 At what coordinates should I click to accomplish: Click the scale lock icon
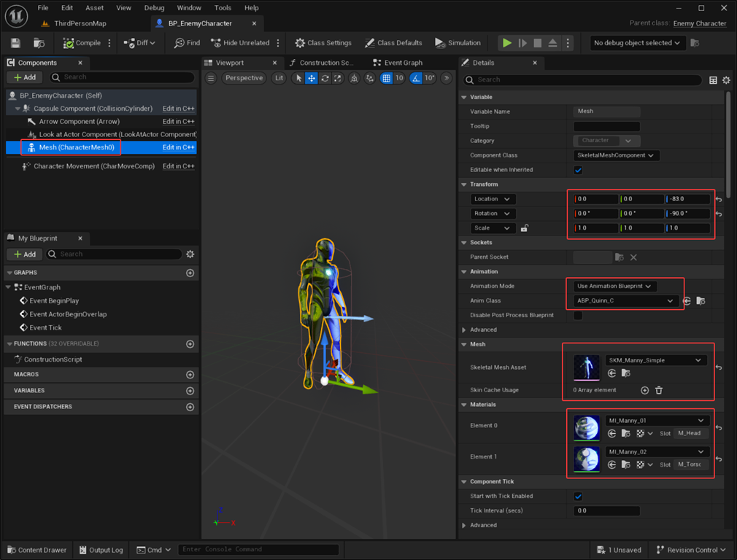point(524,228)
